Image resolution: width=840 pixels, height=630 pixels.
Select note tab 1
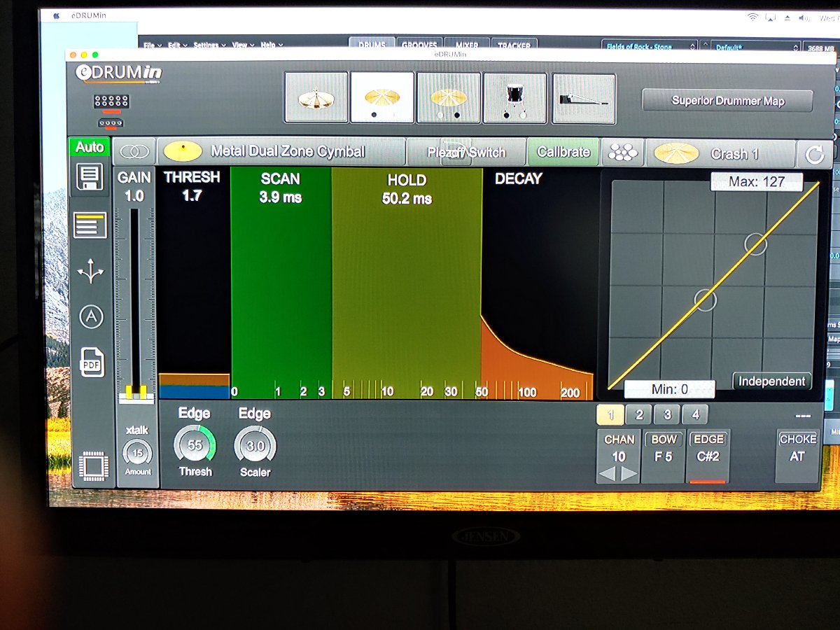pyautogui.click(x=610, y=415)
